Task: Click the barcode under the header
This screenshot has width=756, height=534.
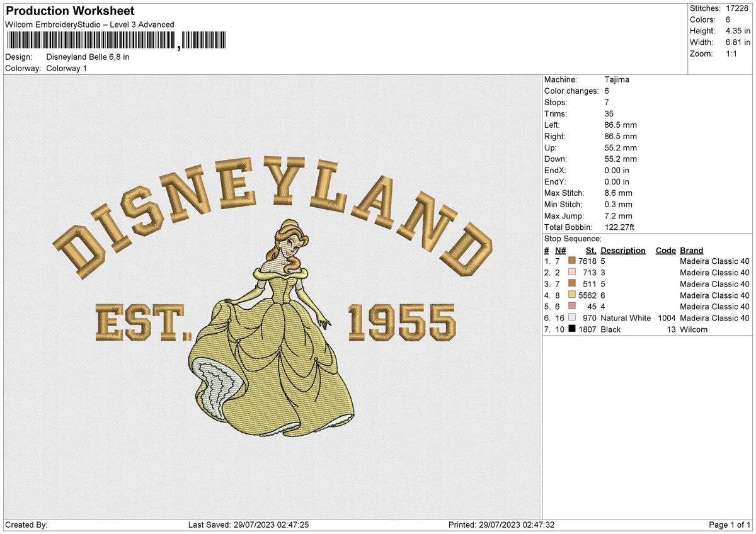Action: 115,41
